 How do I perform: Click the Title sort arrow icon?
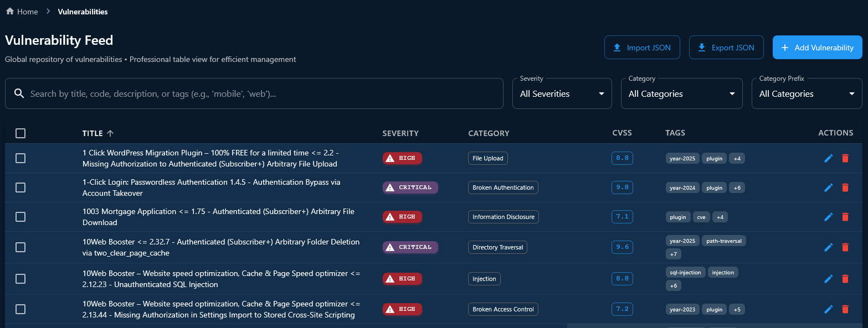(x=110, y=133)
